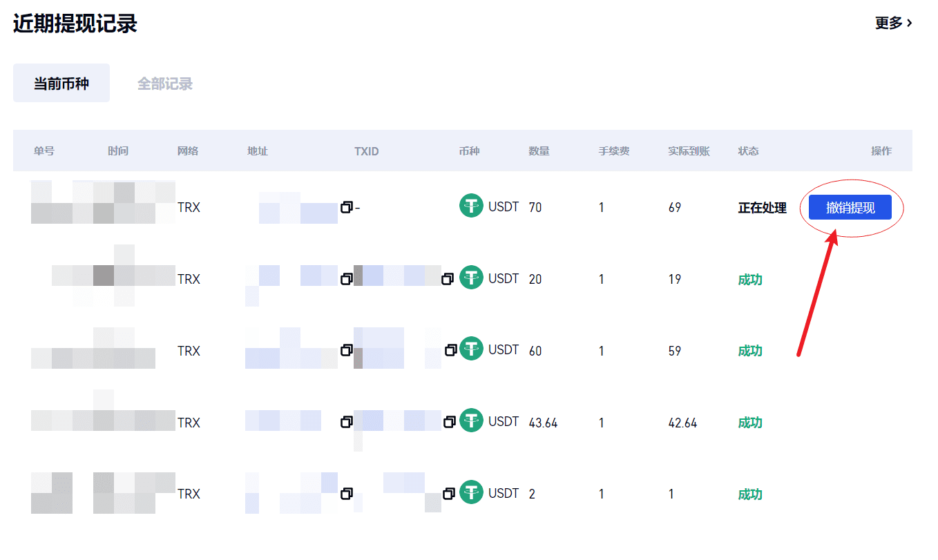Click the Tether coin icon in the 43.64 row

[472, 421]
